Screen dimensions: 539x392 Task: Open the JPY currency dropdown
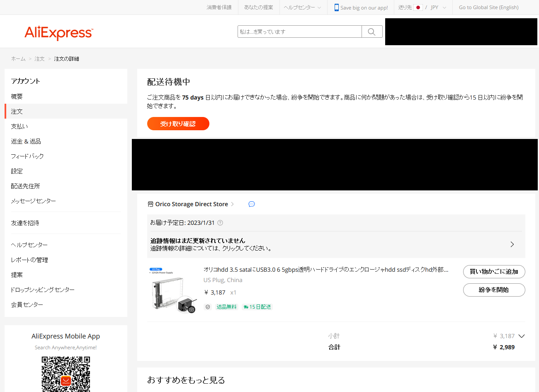(438, 7)
